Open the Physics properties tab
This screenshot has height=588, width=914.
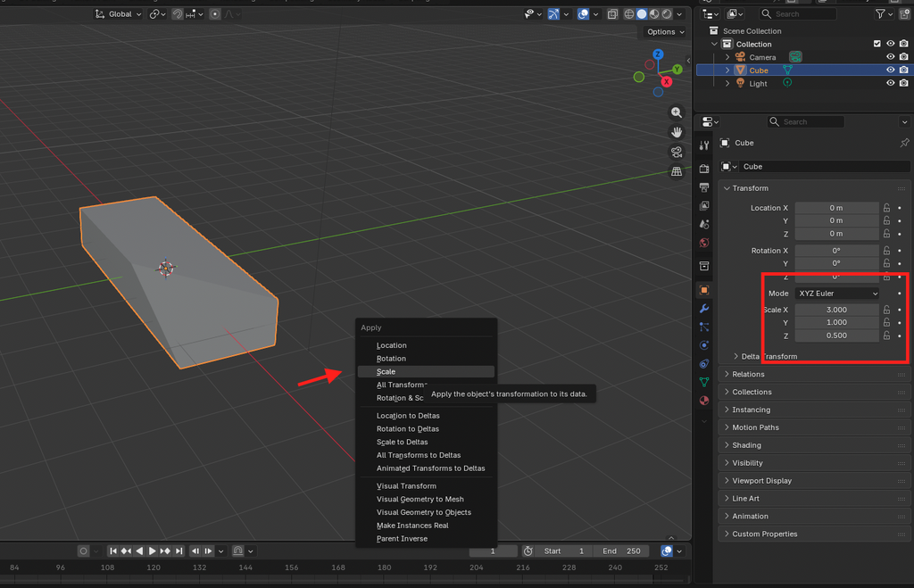coord(704,345)
